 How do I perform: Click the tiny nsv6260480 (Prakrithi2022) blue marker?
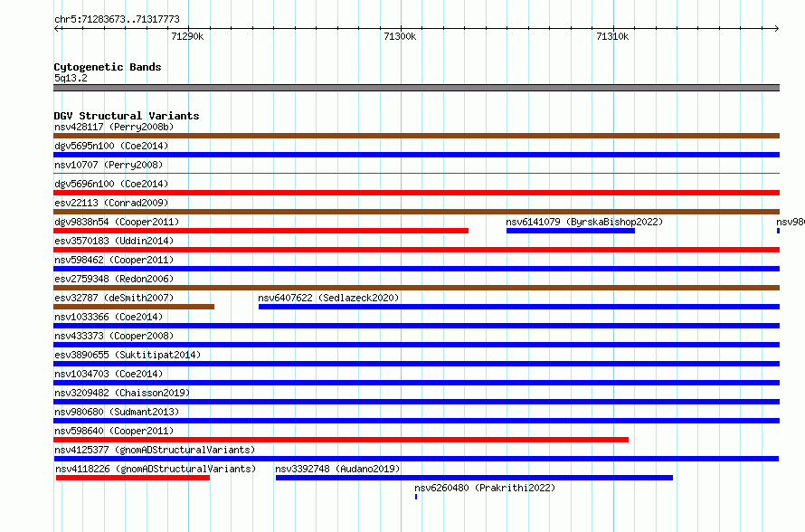416,497
